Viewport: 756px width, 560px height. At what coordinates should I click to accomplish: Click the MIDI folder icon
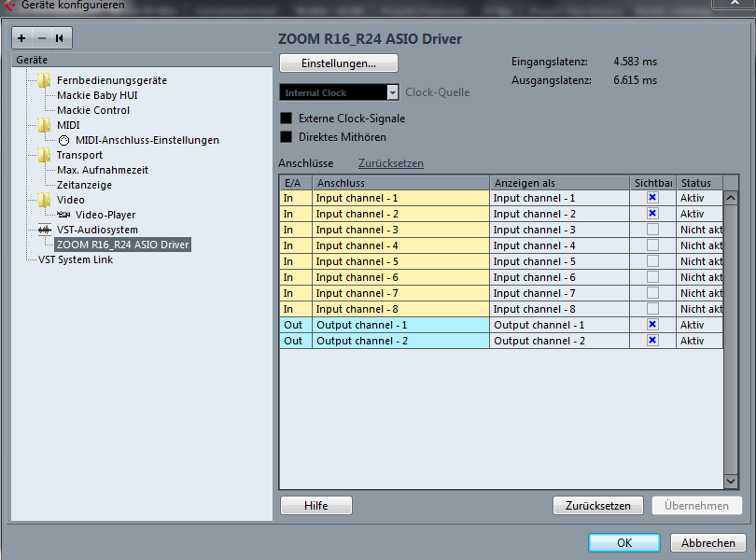45,125
